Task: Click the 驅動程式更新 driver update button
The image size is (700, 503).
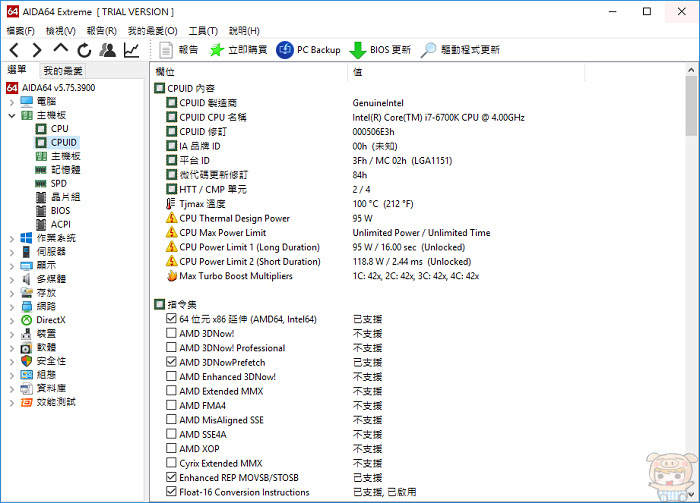Action: point(460,50)
